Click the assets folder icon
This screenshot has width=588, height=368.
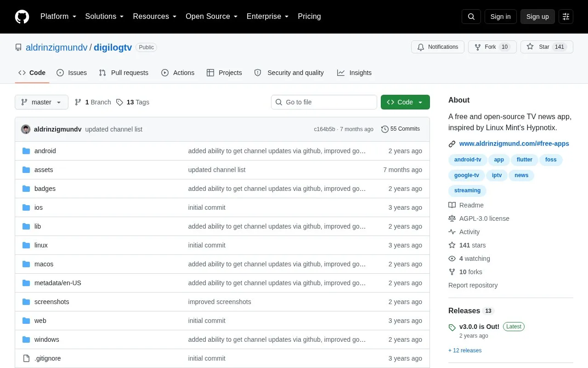pos(26,170)
